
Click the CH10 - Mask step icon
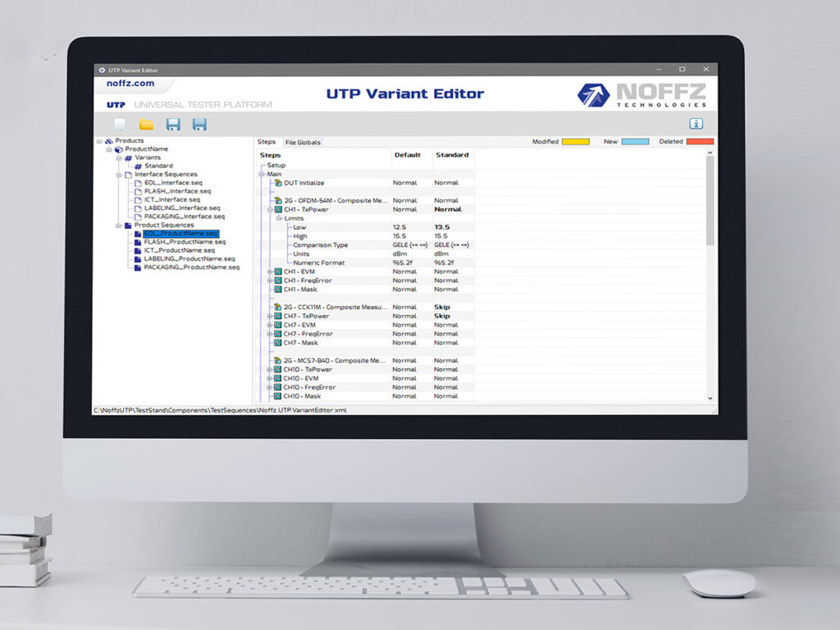tap(278, 396)
